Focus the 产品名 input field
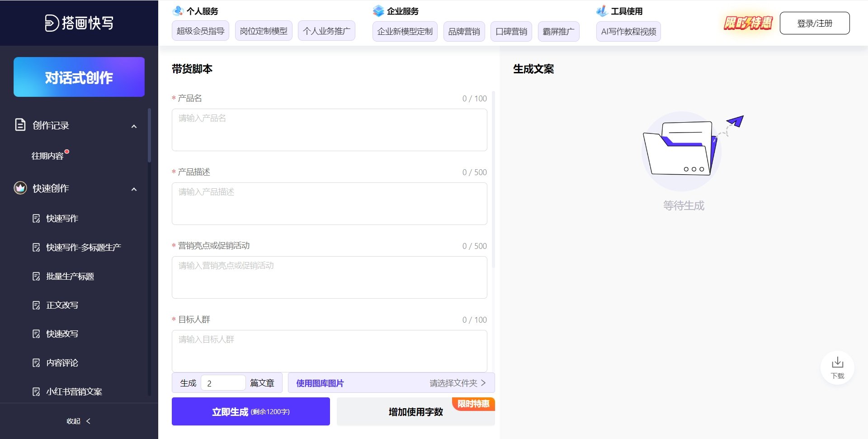This screenshot has width=868, height=439. click(329, 130)
